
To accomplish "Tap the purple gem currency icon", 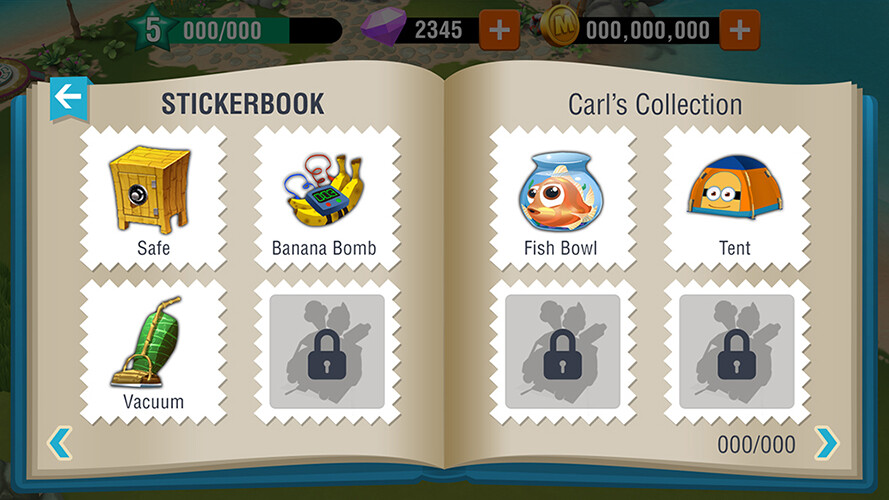I will (x=384, y=27).
